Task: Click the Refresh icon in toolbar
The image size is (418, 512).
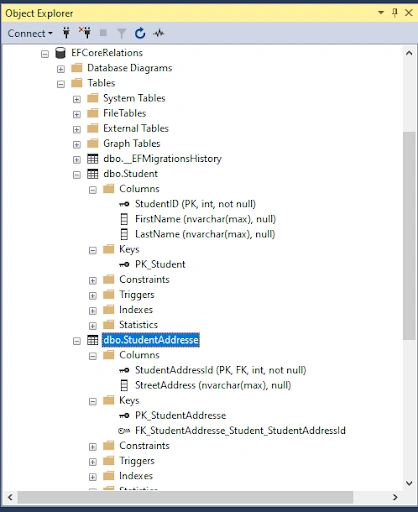Action: click(x=140, y=33)
